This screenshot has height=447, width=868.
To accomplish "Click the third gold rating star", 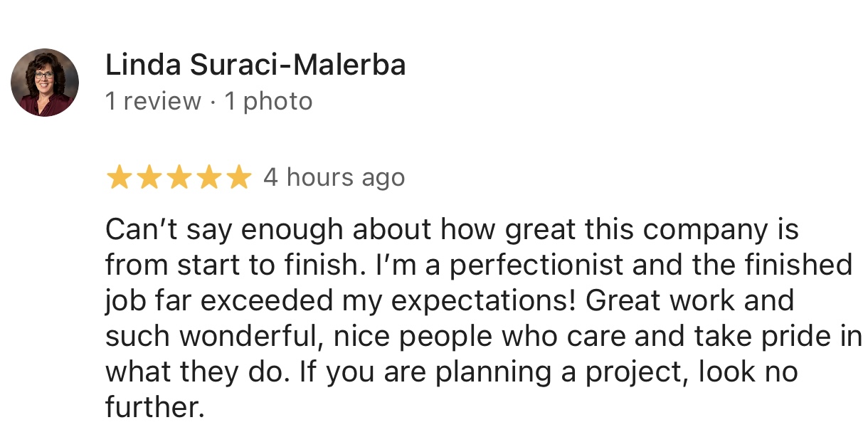I will 179,178.
